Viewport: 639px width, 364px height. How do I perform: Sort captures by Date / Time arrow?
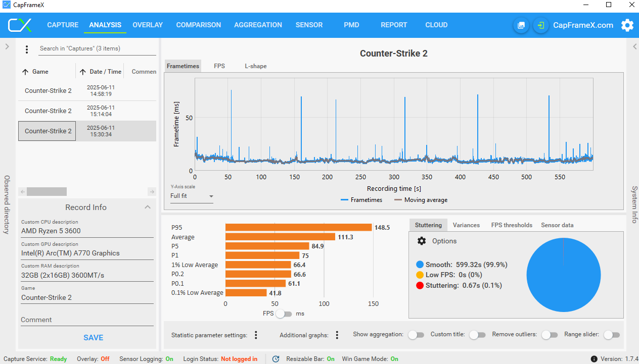click(83, 72)
